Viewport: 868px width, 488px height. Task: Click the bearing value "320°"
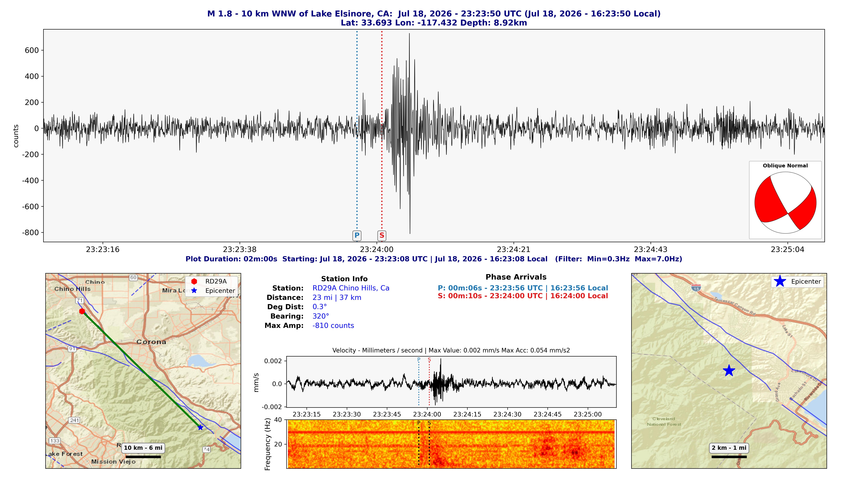(x=321, y=316)
